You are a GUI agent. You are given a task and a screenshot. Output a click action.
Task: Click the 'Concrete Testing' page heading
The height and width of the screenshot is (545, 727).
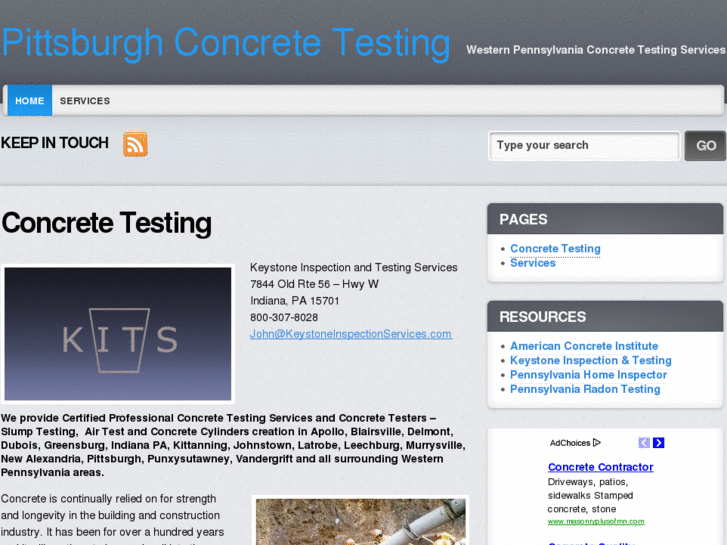[107, 223]
